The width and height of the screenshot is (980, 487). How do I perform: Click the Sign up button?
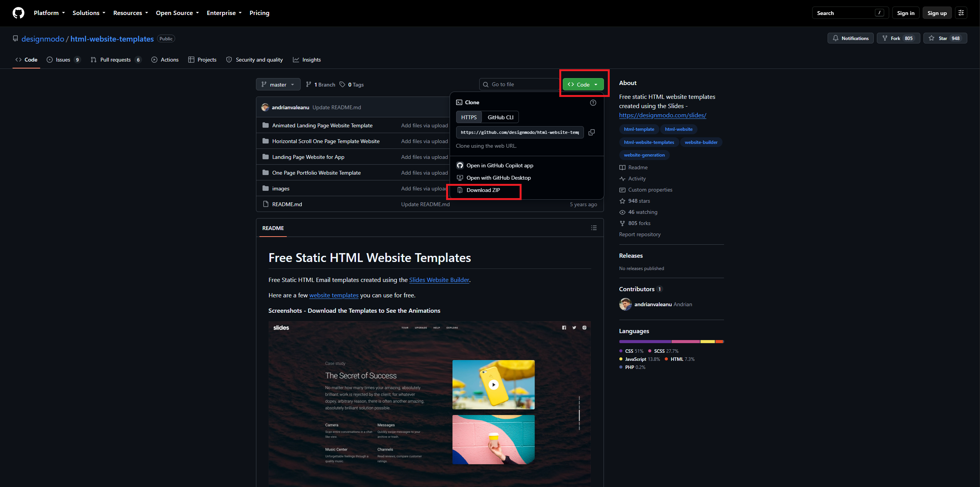point(937,13)
